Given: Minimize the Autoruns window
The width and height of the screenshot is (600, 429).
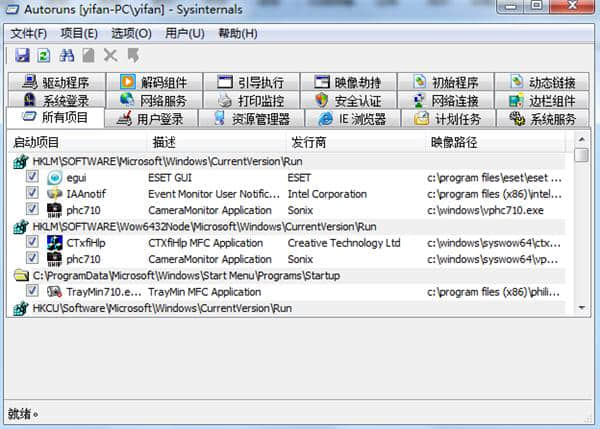Looking at the screenshot, I should click(x=511, y=7).
